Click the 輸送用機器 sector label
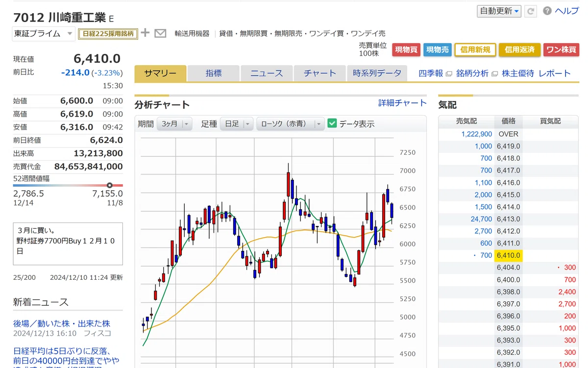 (x=192, y=33)
